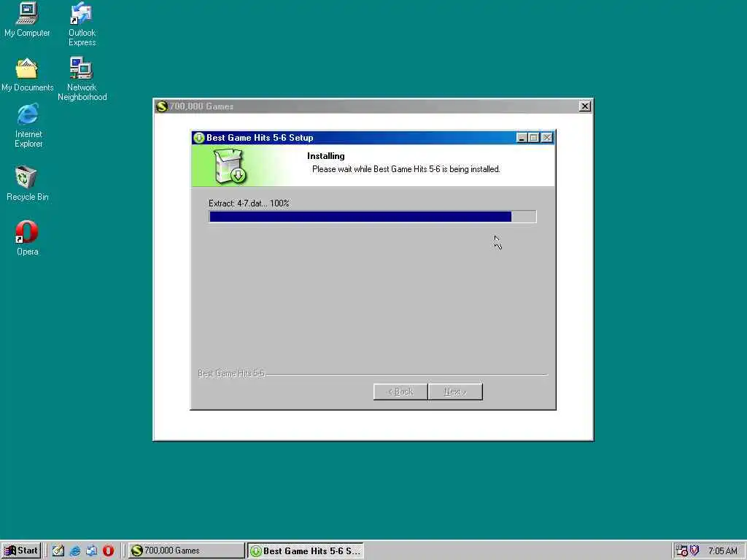Switch to Best Game Hits taskbar button
The height and width of the screenshot is (560, 747).
306,551
